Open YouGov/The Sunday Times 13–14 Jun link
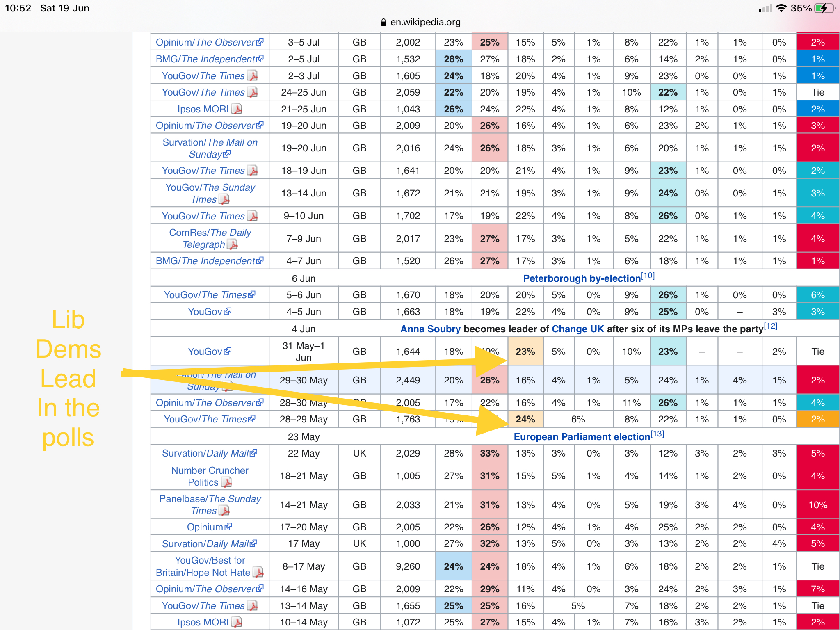The image size is (840, 630). pos(210,193)
